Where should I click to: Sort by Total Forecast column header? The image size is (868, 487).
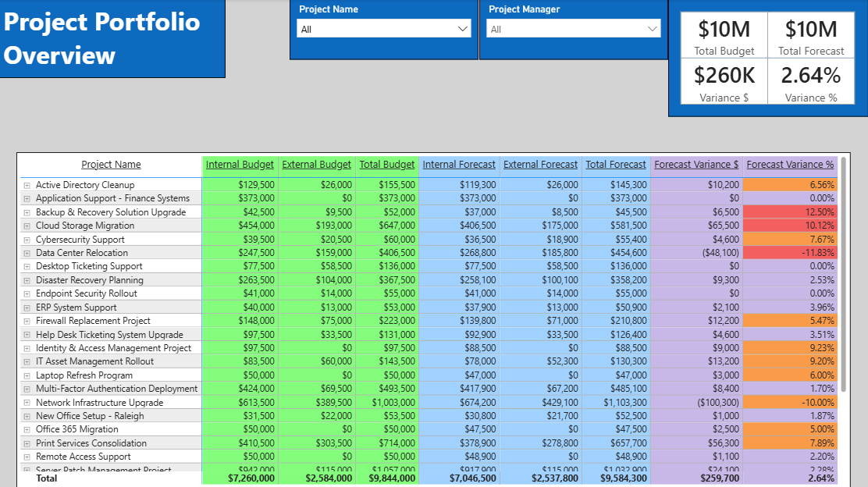[616, 165]
